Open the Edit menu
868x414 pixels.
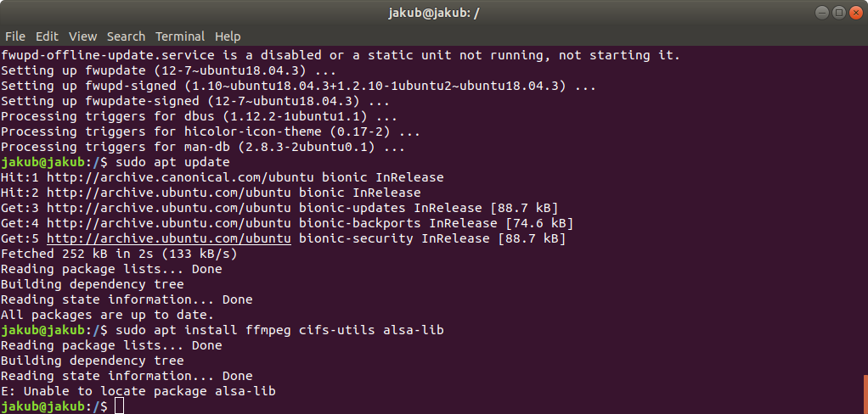pos(47,36)
